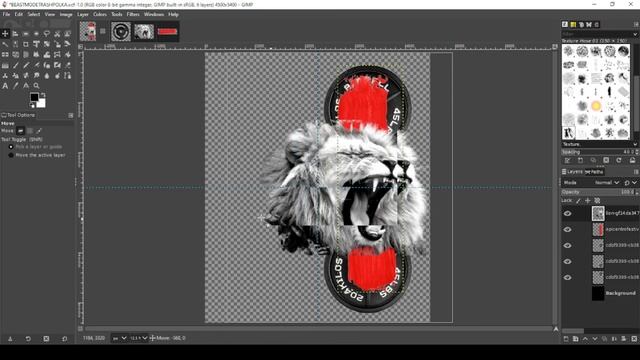
Task: Open the ruler unit dropdown
Action: [x=119, y=338]
